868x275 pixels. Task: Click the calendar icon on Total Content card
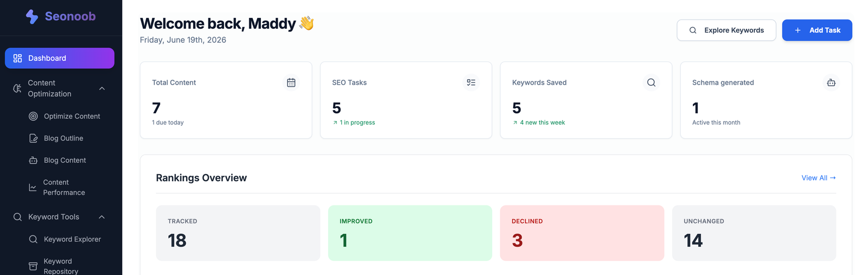click(291, 82)
